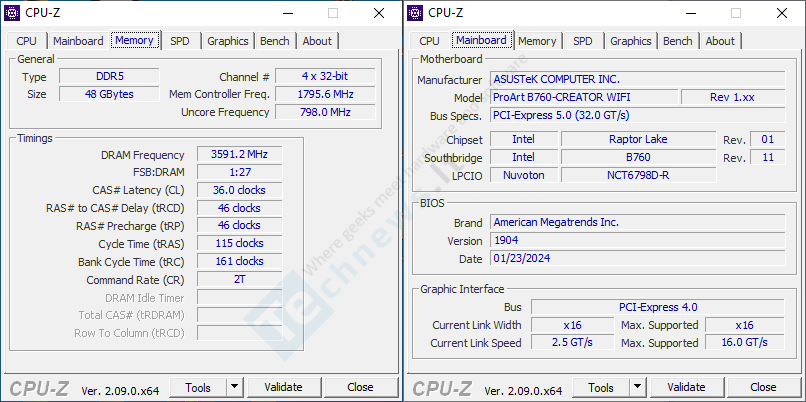Click CPU-Z app icon in left window title bar
The height and width of the screenshot is (402, 806).
(12, 13)
